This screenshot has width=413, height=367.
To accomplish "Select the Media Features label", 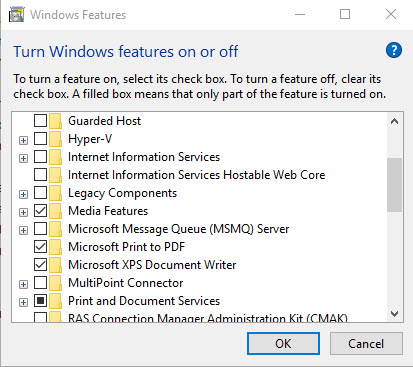I will click(x=108, y=211).
